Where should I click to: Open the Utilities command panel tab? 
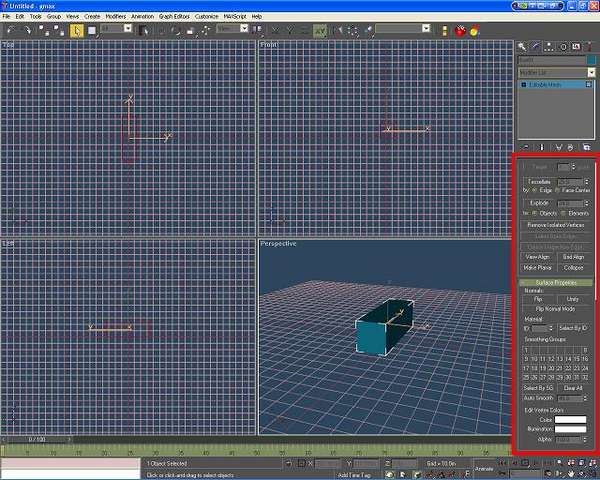[x=589, y=47]
